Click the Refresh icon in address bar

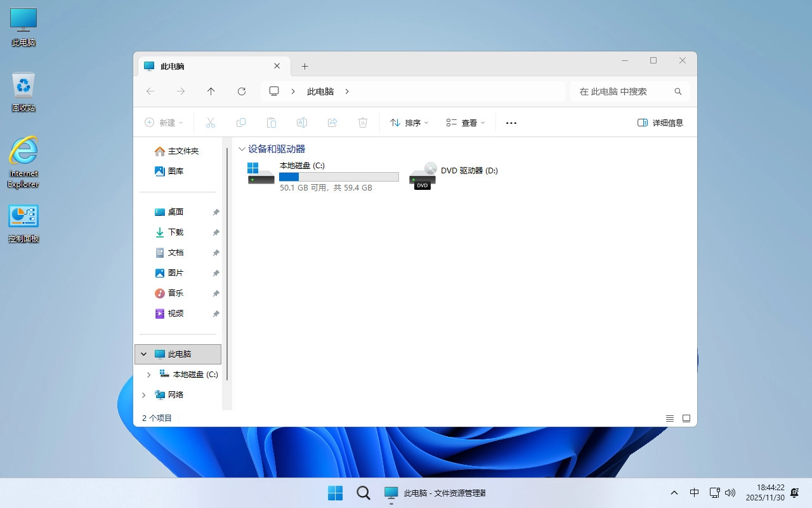[242, 91]
